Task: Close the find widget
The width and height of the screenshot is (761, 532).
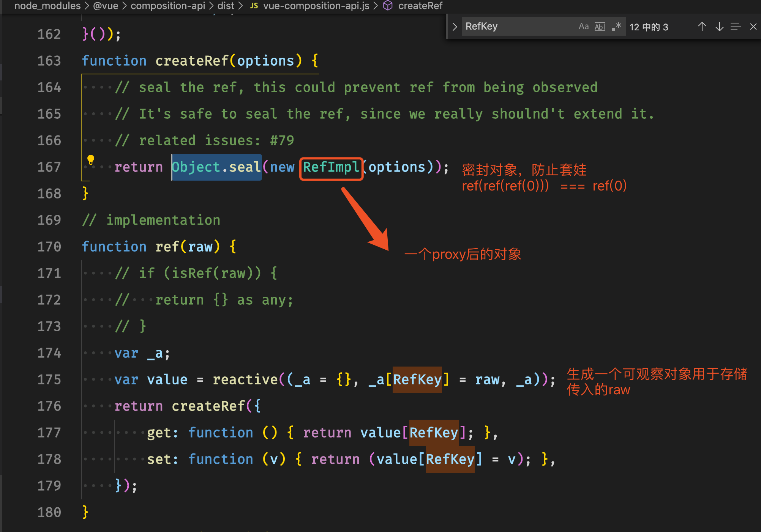Action: tap(753, 27)
